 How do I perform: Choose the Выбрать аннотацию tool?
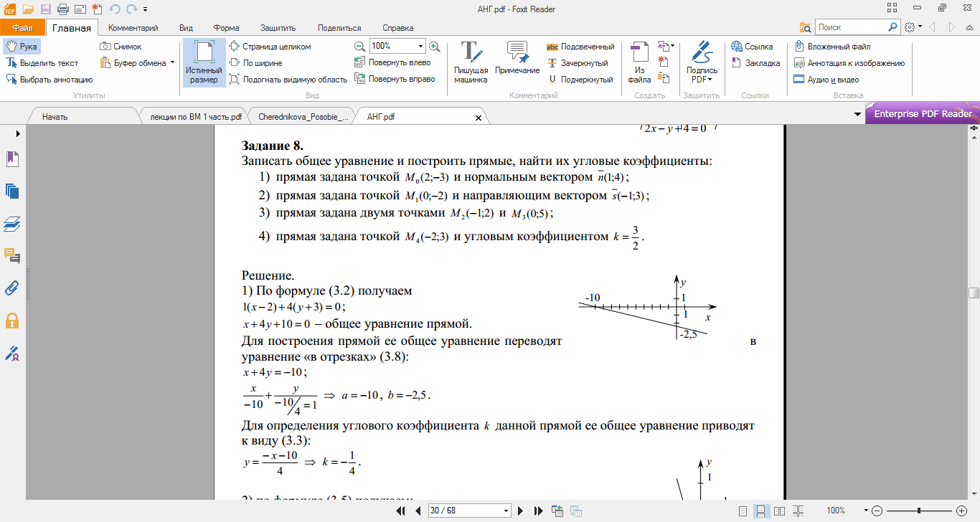pyautogui.click(x=50, y=80)
